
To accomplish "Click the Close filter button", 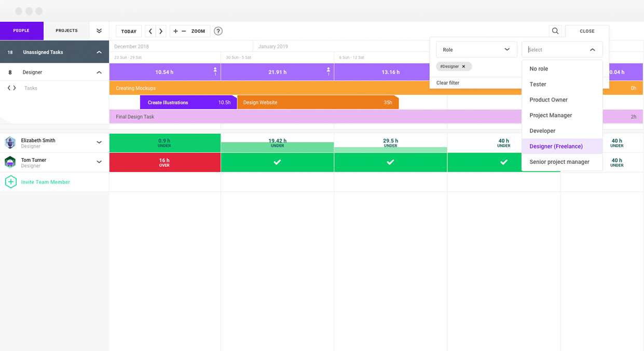I will click(587, 31).
